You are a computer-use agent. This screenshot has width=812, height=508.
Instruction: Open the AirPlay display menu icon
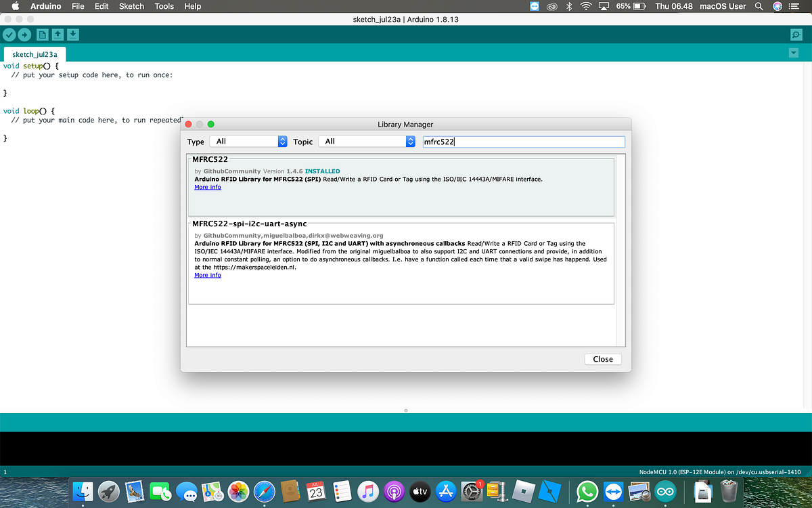(x=604, y=6)
